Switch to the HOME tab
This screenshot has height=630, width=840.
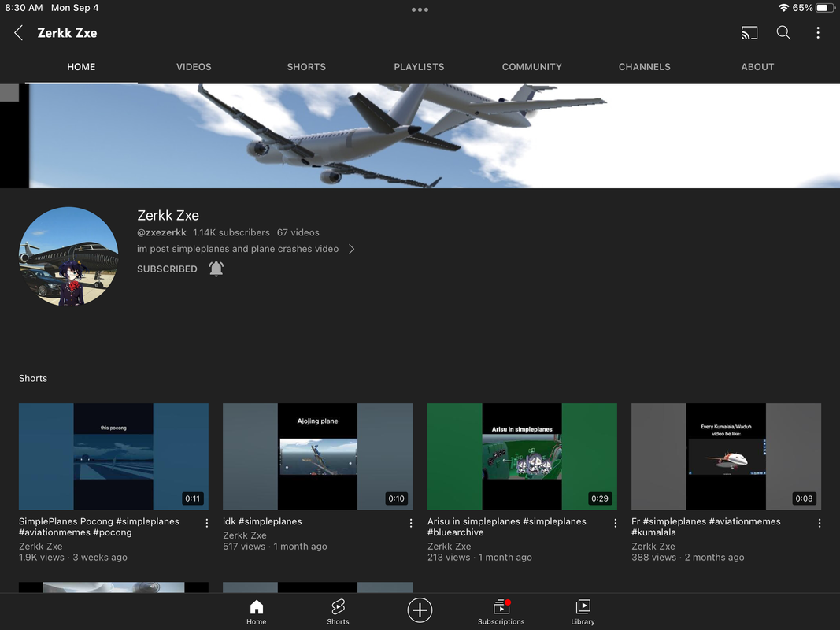tap(81, 67)
